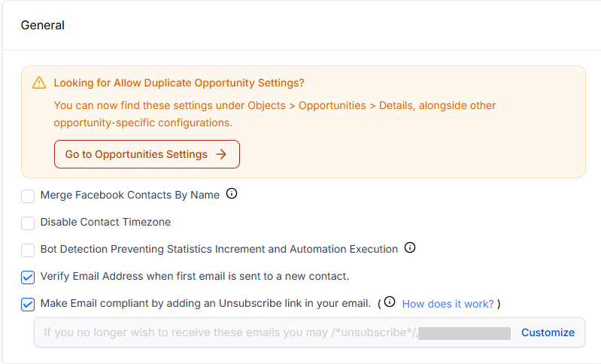The width and height of the screenshot is (601, 364).
Task: Untick the Make Email compliant checkbox
Action: click(x=28, y=305)
